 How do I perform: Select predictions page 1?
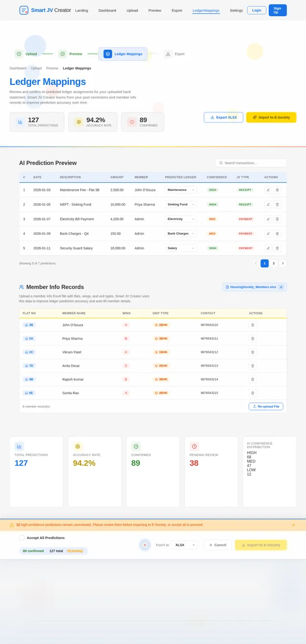point(264,263)
